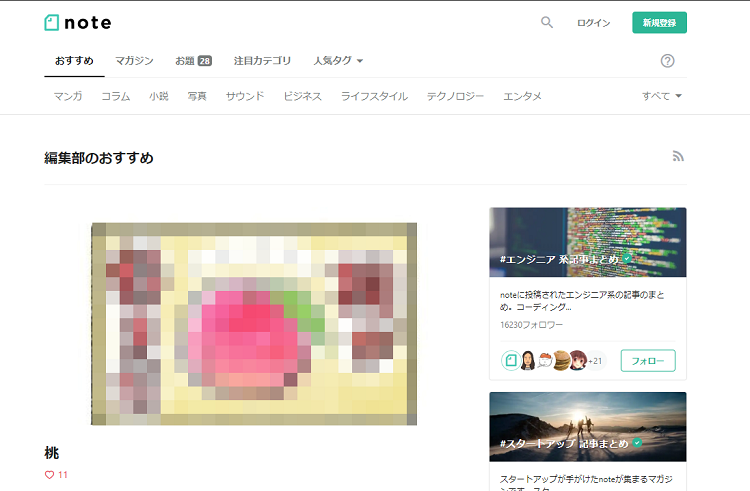Open the 注目カテゴリ tab
The image size is (750, 491).
point(262,61)
